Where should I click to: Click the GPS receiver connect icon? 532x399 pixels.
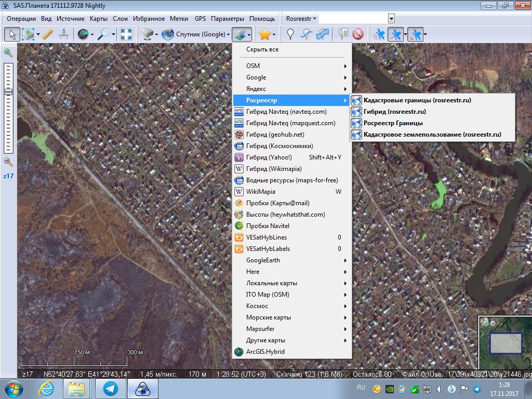[x=379, y=34]
